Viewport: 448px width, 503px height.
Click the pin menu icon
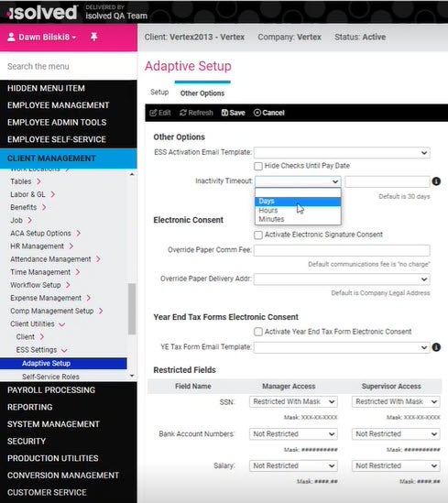click(94, 37)
